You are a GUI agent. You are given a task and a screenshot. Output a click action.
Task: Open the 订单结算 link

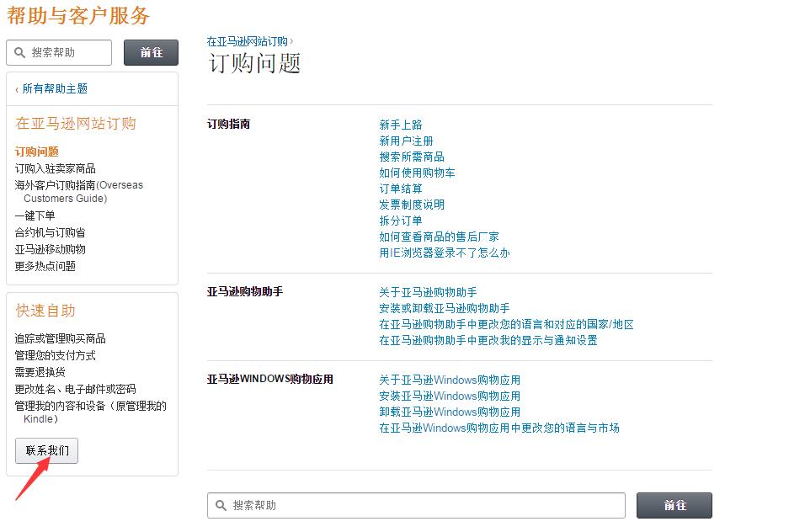pyautogui.click(x=401, y=189)
